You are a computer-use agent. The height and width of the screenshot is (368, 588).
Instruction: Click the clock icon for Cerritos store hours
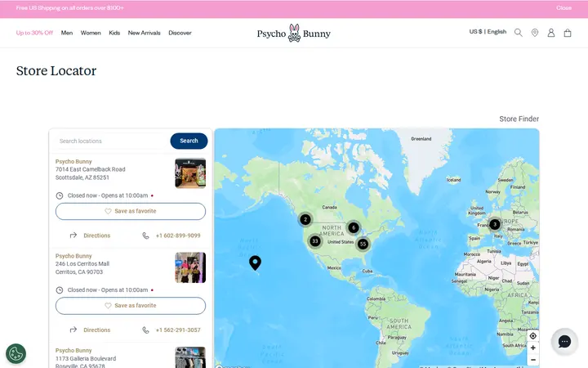click(x=60, y=289)
